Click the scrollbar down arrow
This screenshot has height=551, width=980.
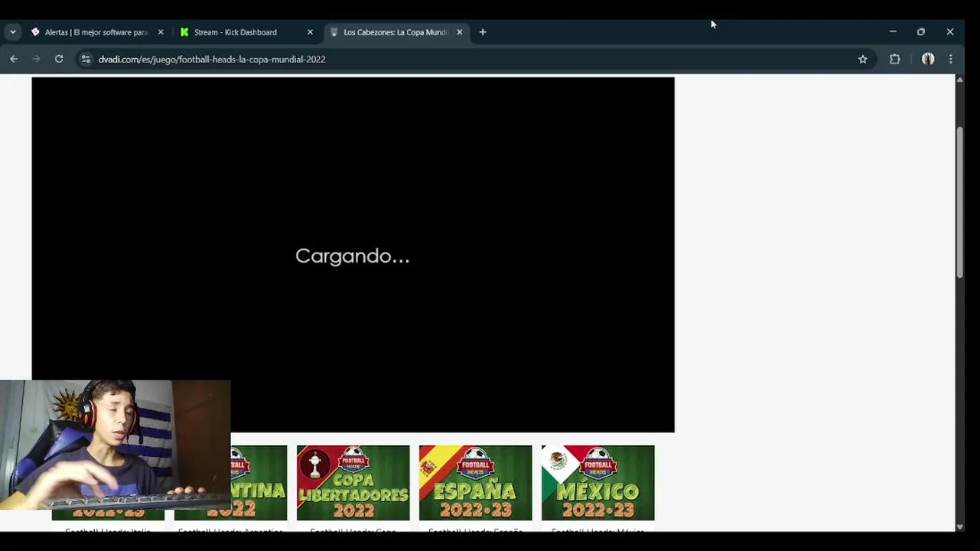(x=959, y=527)
